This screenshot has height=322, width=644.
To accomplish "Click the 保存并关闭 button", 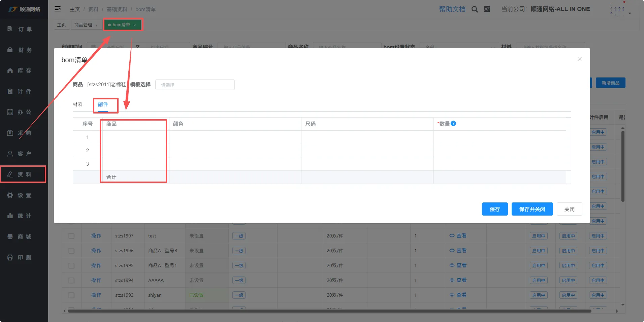I will 532,209.
